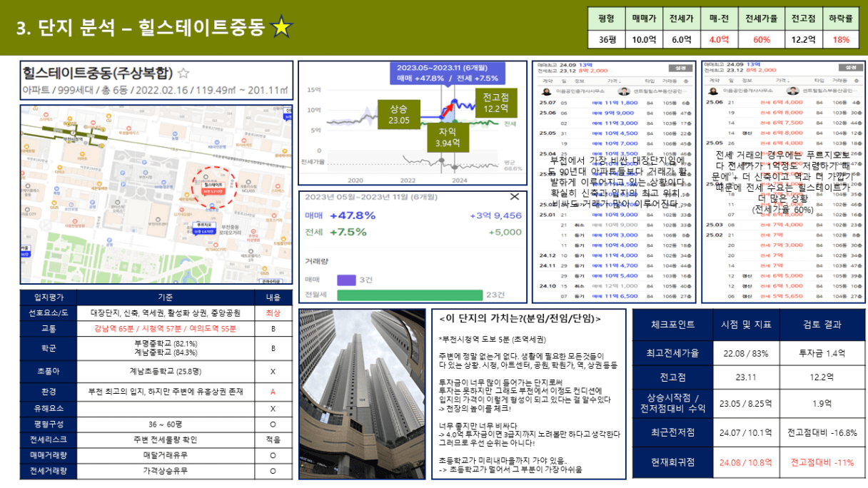Click the +3억 9,456 amount in the summary panel
This screenshot has width=868, height=488.
click(x=495, y=215)
